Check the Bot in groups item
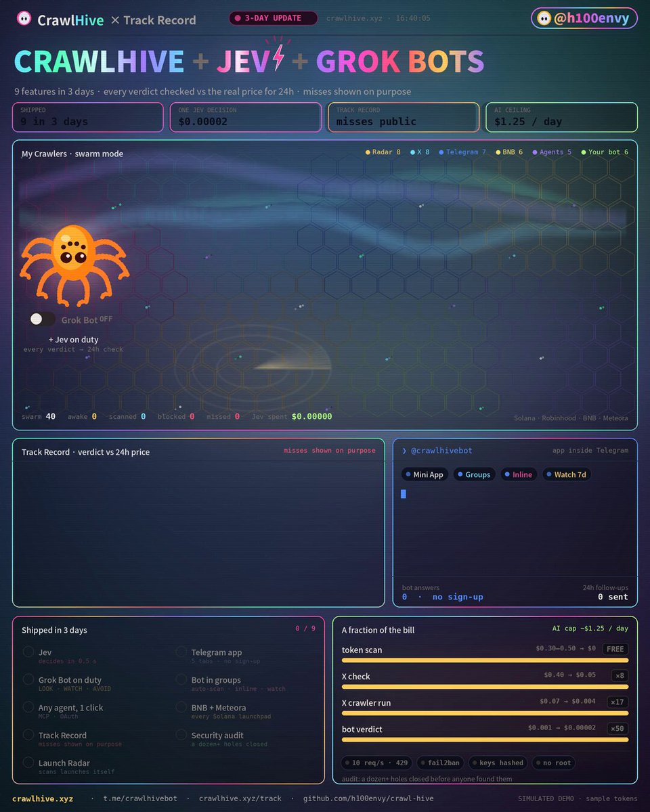Image resolution: width=650 pixels, height=812 pixels. pyautogui.click(x=181, y=679)
